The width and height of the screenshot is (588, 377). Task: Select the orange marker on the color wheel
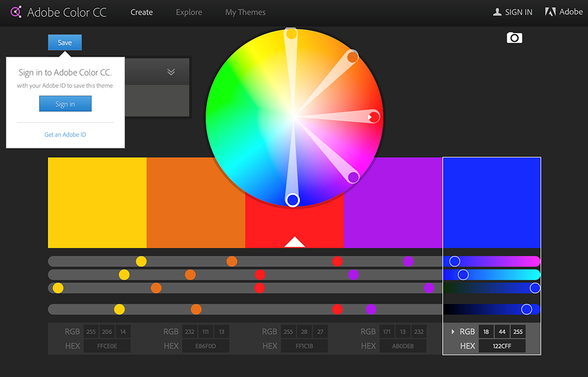[352, 57]
